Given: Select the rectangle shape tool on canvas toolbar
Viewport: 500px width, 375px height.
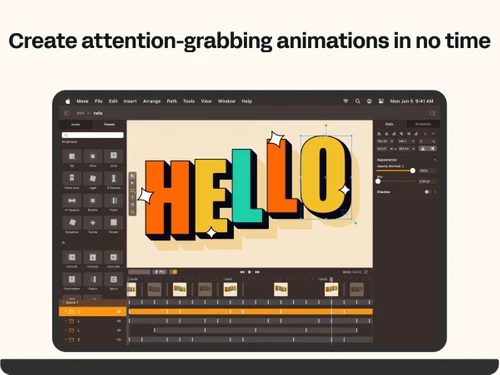Looking at the screenshot, I should (x=132, y=190).
